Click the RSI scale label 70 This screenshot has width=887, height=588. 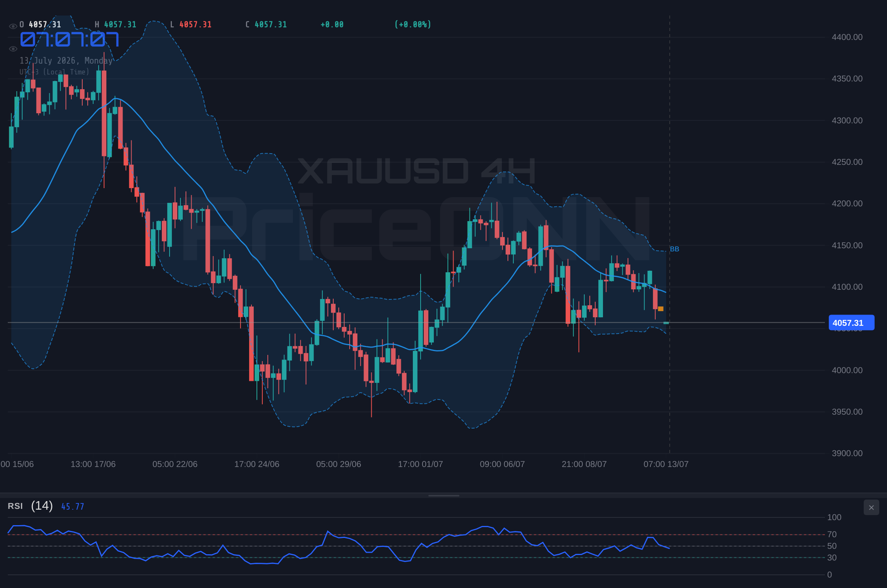click(832, 534)
